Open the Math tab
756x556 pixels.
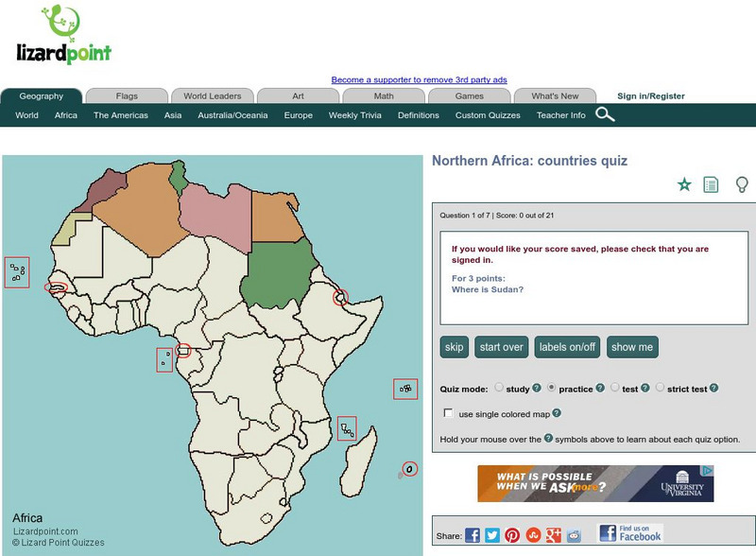click(x=384, y=96)
